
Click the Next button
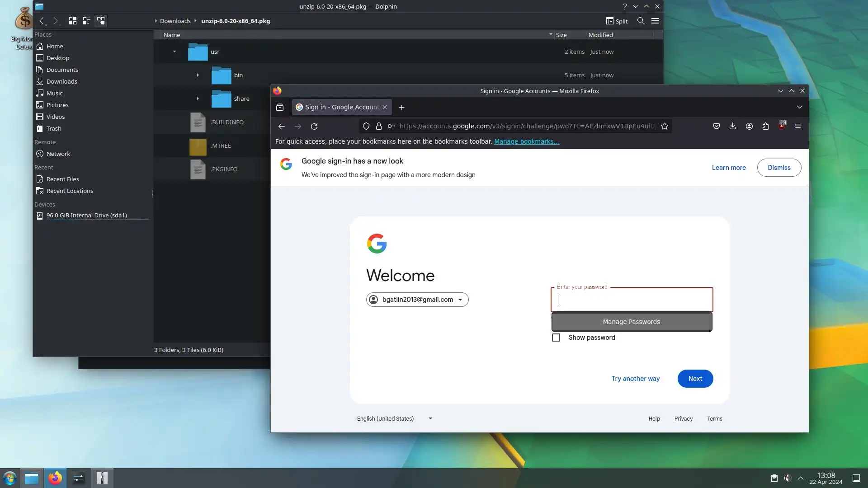695,379
